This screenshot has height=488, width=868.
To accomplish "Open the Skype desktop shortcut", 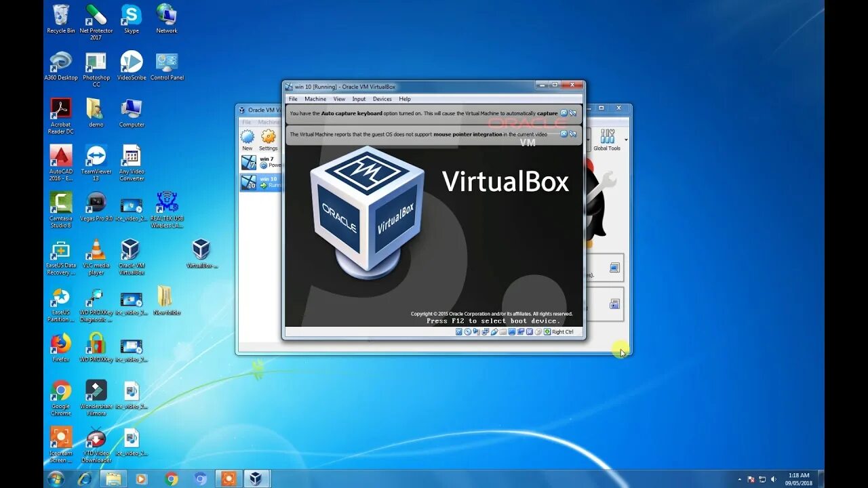I will (132, 19).
